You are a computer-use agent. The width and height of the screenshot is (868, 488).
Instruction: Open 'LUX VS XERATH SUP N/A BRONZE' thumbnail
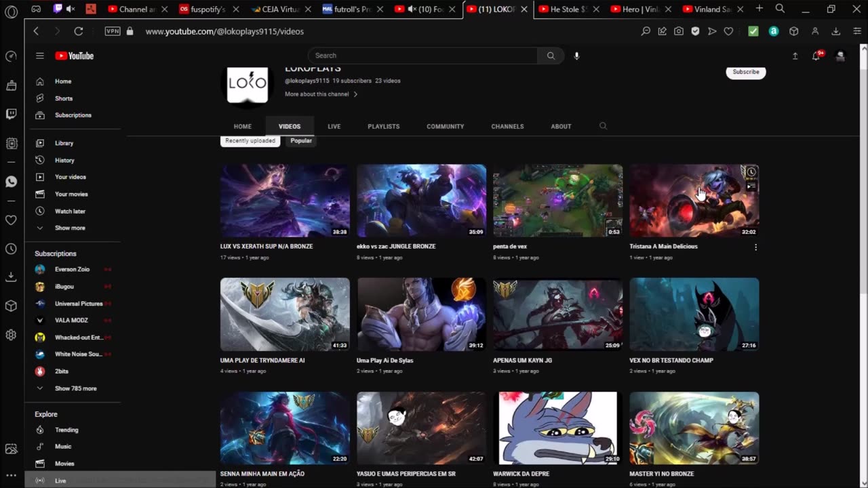[285, 201]
